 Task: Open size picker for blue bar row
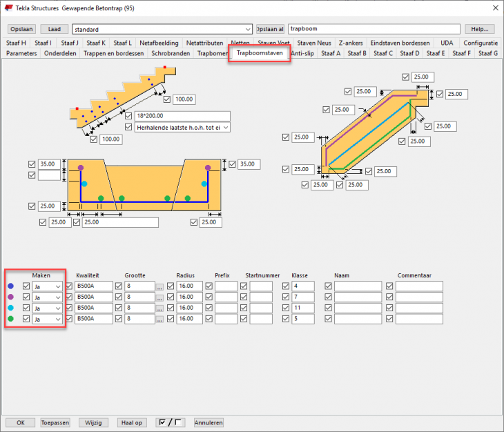click(160, 286)
